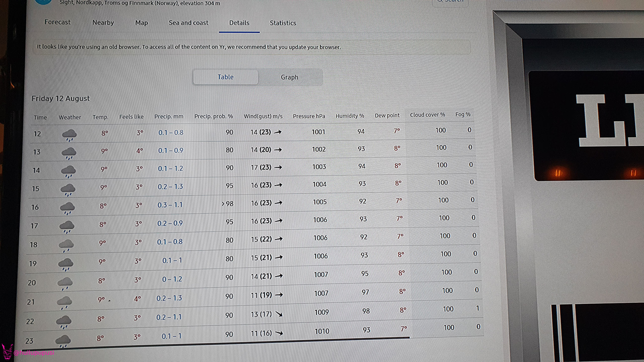
Task: Click the Friday 12 August heading
Action: tap(60, 98)
